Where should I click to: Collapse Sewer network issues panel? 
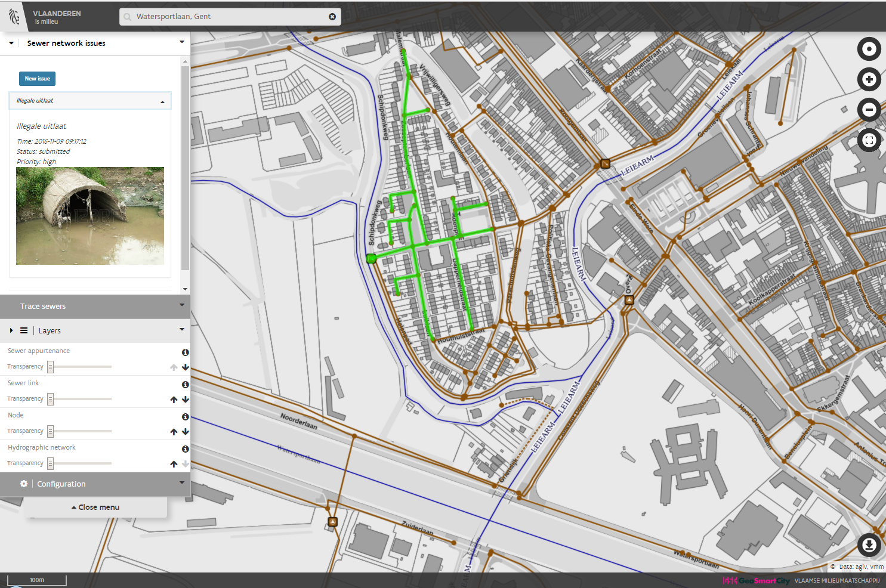[11, 43]
